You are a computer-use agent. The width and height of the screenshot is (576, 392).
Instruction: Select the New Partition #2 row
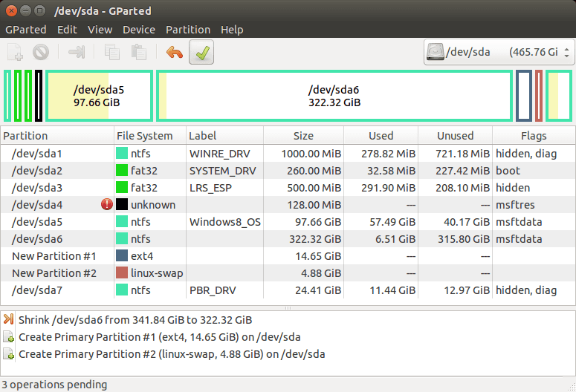288,272
